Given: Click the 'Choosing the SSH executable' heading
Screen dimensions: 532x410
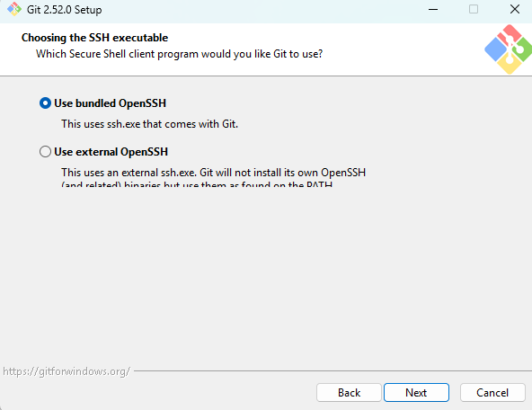Looking at the screenshot, I should coord(94,38).
